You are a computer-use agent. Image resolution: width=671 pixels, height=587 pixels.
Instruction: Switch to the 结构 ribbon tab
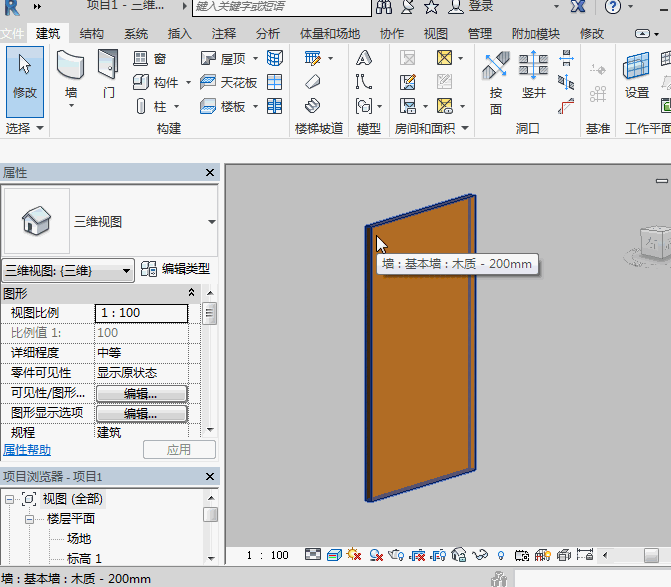click(x=91, y=33)
